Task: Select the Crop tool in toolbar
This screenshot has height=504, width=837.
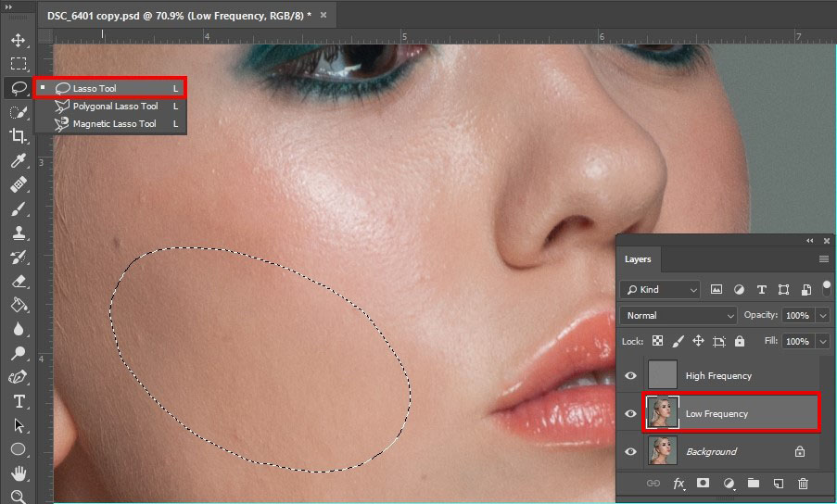Action: tap(19, 136)
